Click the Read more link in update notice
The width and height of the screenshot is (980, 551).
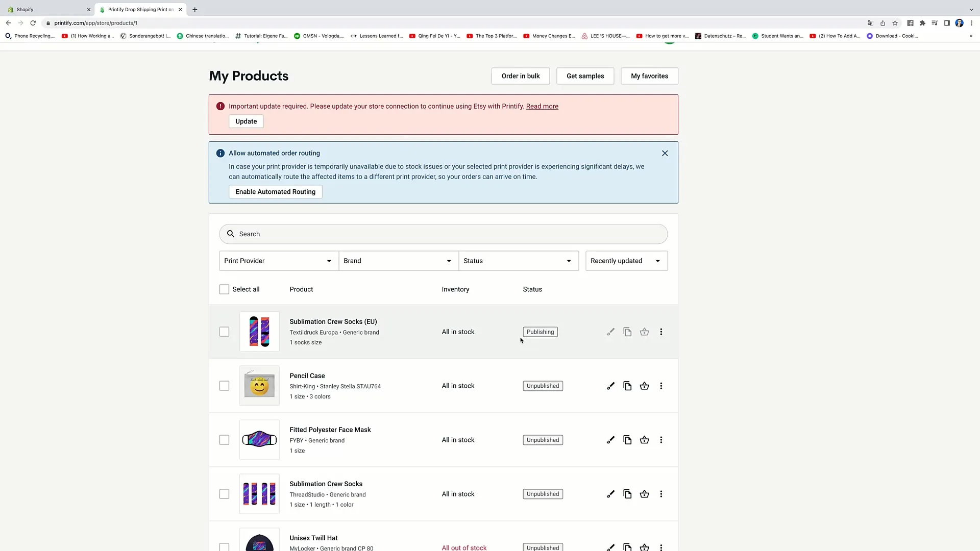point(542,106)
